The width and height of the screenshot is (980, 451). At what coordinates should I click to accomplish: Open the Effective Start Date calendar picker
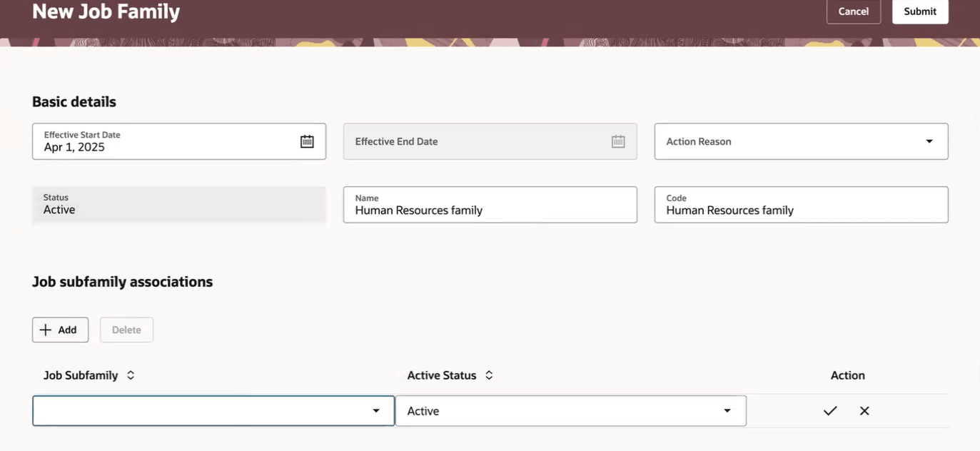[307, 141]
